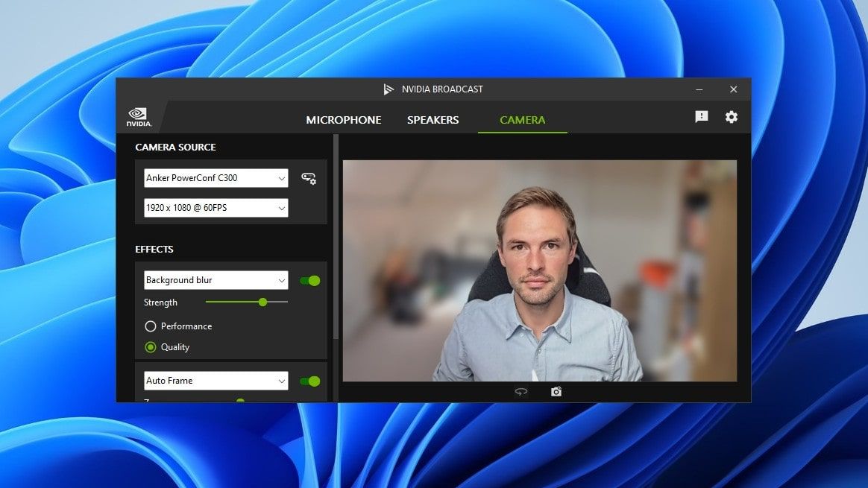Turn off the Auto Frame toggle
Screen dimensions: 868x488
coord(309,381)
